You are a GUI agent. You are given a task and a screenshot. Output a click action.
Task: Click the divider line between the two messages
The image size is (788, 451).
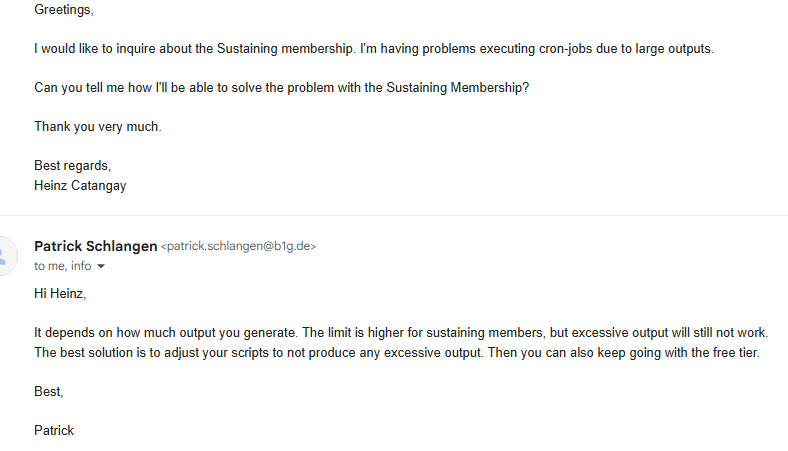tap(394, 215)
